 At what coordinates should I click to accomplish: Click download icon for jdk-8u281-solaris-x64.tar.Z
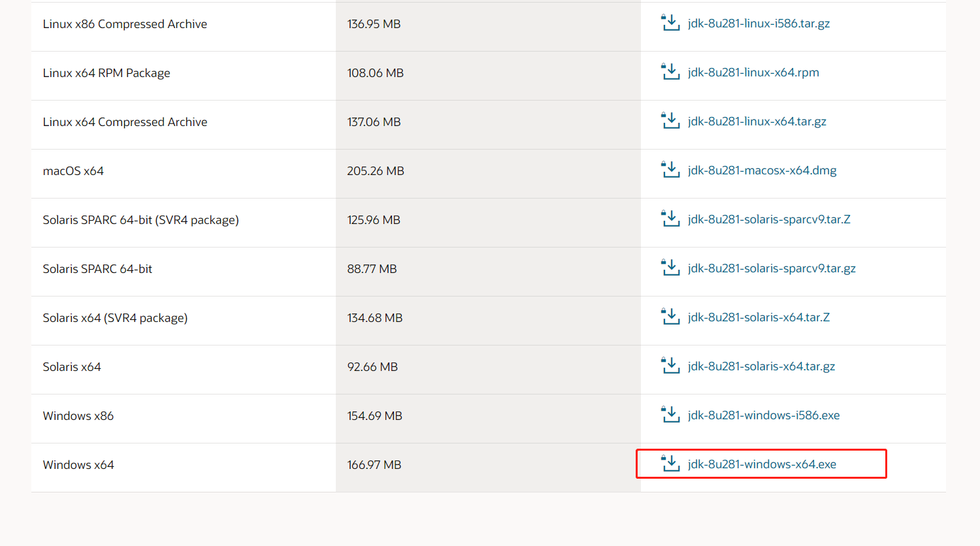coord(670,317)
